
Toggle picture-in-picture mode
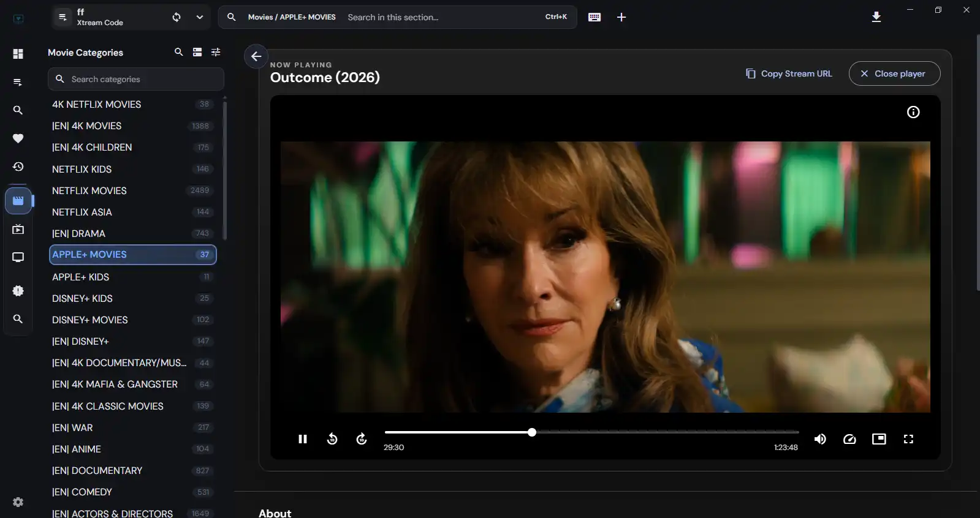879,439
